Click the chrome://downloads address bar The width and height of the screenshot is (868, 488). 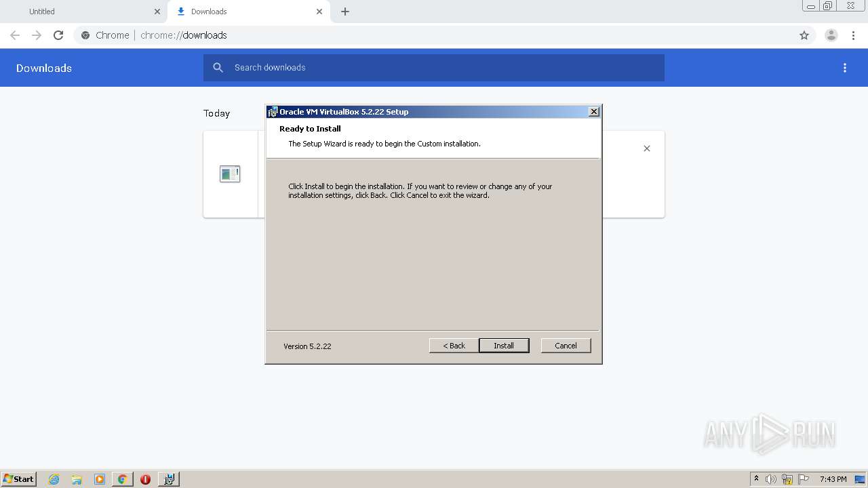tap(434, 35)
